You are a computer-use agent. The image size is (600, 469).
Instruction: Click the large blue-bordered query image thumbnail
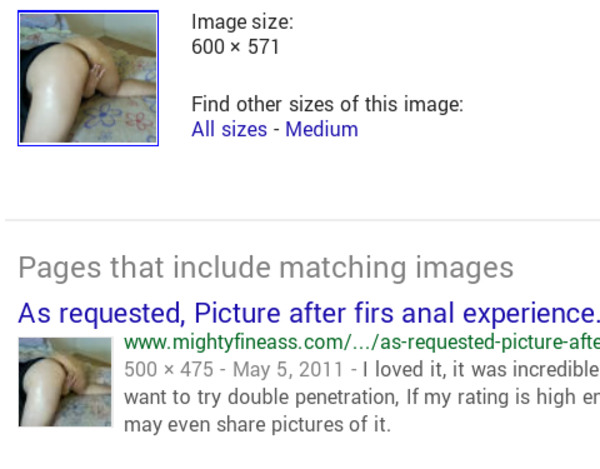click(x=88, y=78)
